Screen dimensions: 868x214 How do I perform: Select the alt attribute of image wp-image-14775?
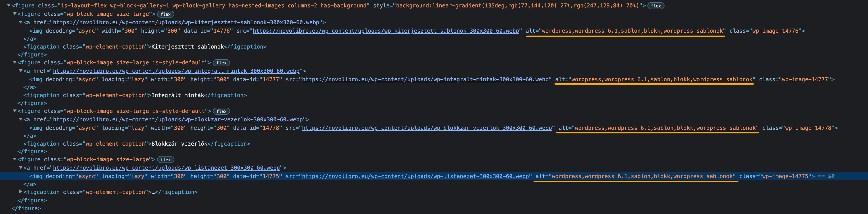click(x=635, y=176)
